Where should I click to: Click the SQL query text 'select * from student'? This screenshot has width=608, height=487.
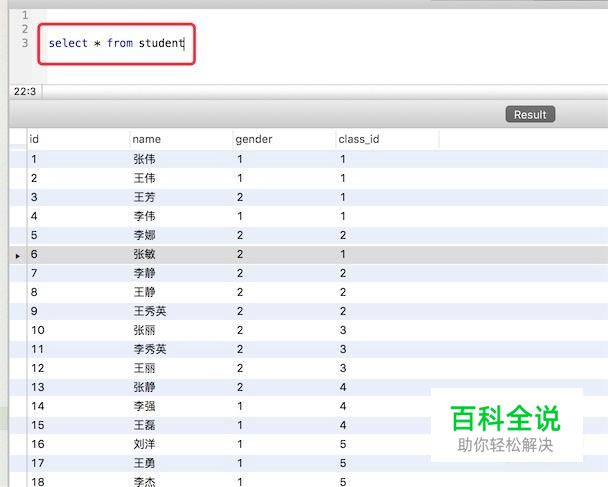(x=116, y=43)
